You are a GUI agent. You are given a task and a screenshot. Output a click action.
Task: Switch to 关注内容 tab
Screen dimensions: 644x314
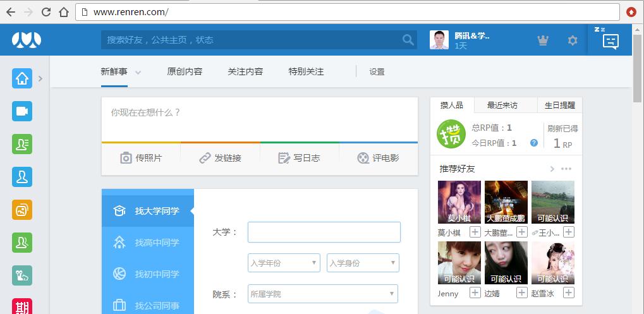245,72
